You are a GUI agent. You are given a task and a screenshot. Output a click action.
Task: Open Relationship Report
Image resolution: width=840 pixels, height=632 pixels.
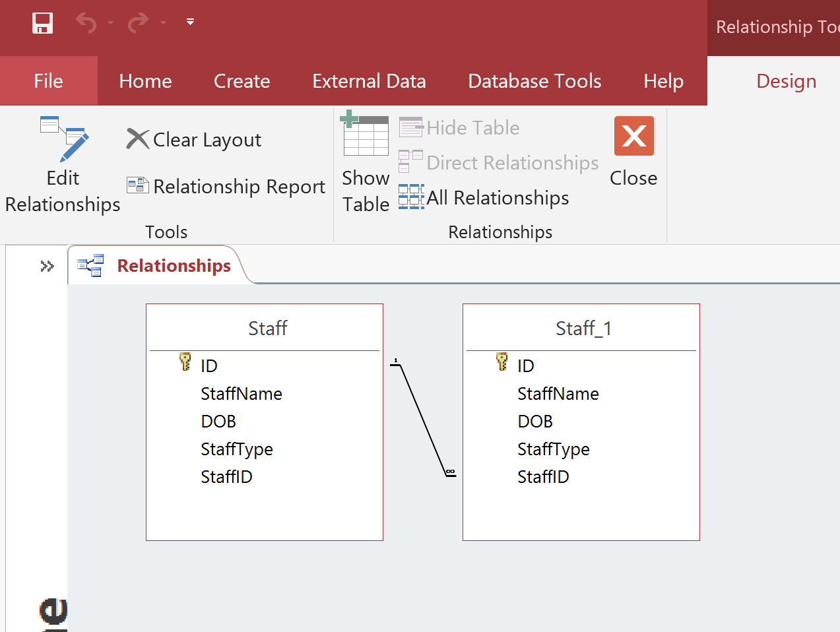point(239,187)
